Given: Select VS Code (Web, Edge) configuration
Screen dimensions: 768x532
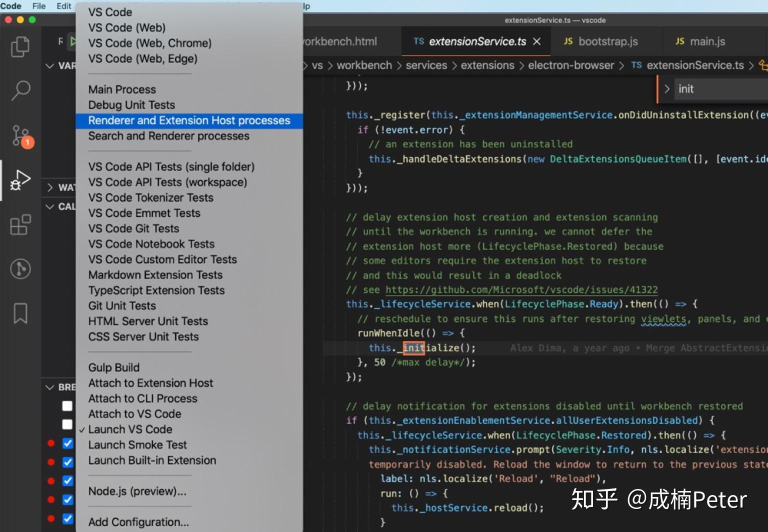Looking at the screenshot, I should click(189, 58).
